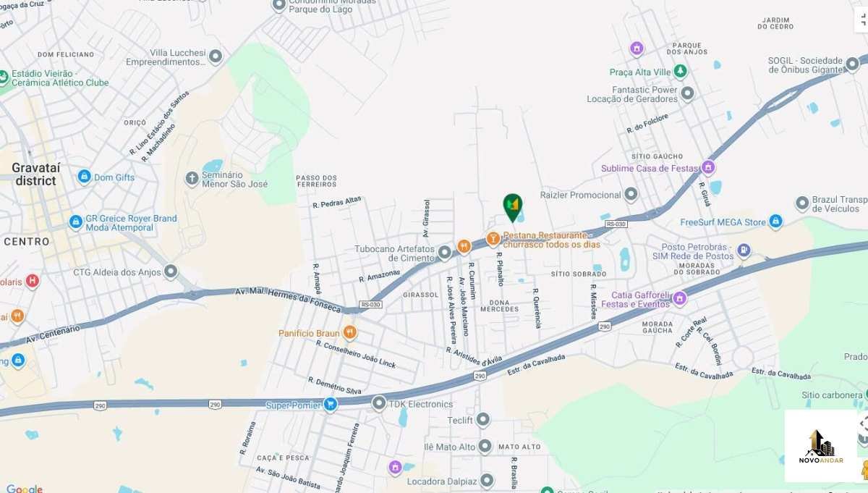Open Pestana Restaurante orange pin
The image size is (868, 493).
pyautogui.click(x=493, y=237)
